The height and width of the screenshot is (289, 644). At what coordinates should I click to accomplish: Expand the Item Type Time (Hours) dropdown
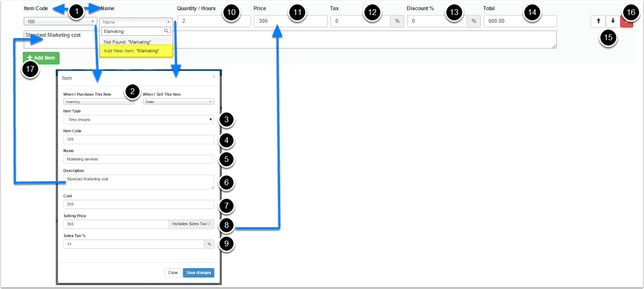pyautogui.click(x=139, y=119)
